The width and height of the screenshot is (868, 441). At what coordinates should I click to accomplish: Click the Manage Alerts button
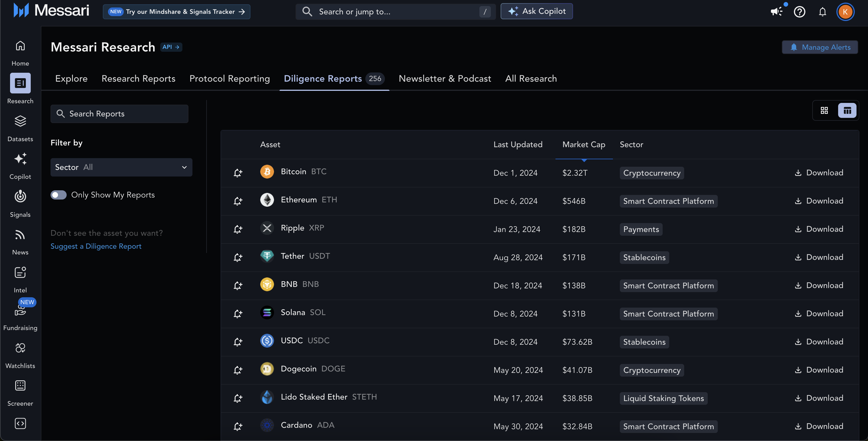(820, 47)
